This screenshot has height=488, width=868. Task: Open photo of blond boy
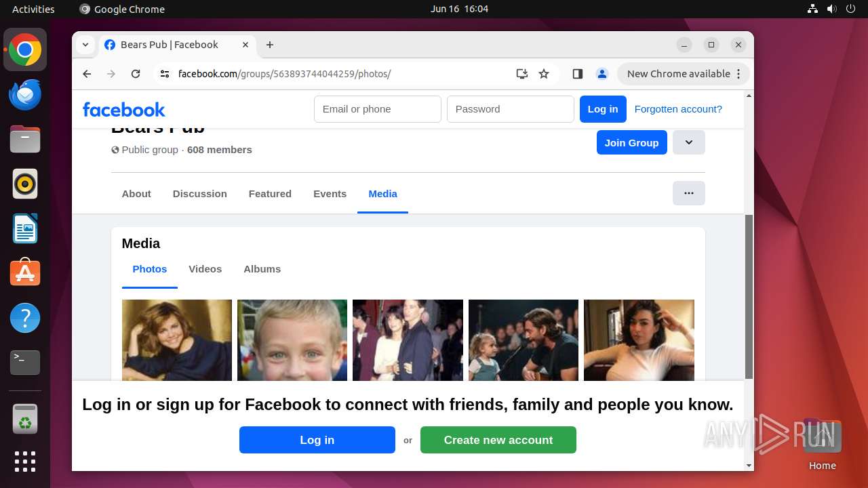pos(292,340)
